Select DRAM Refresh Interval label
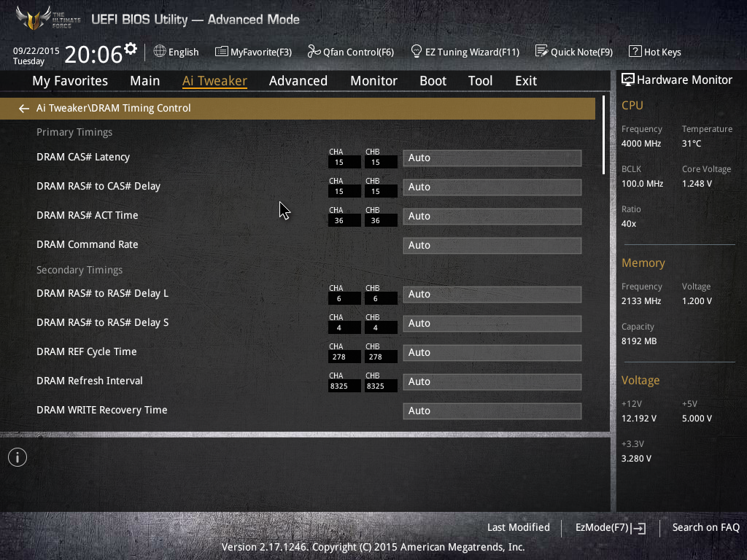The height and width of the screenshot is (560, 747). [90, 381]
